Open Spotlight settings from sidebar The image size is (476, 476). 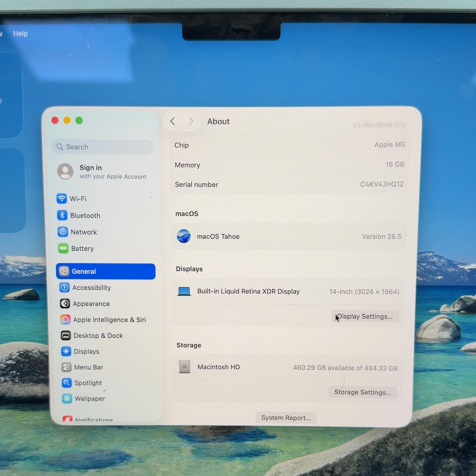[x=82, y=383]
